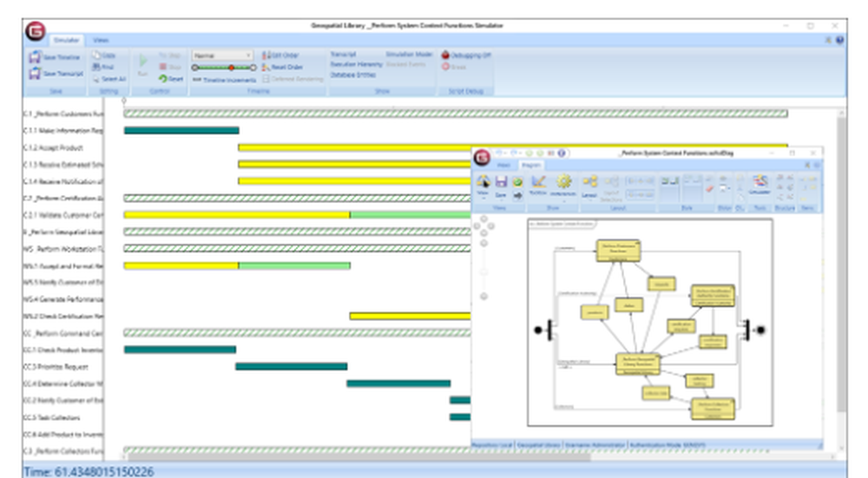868x478 pixels.
Task: Click the Reset simulation button
Action: coord(170,79)
